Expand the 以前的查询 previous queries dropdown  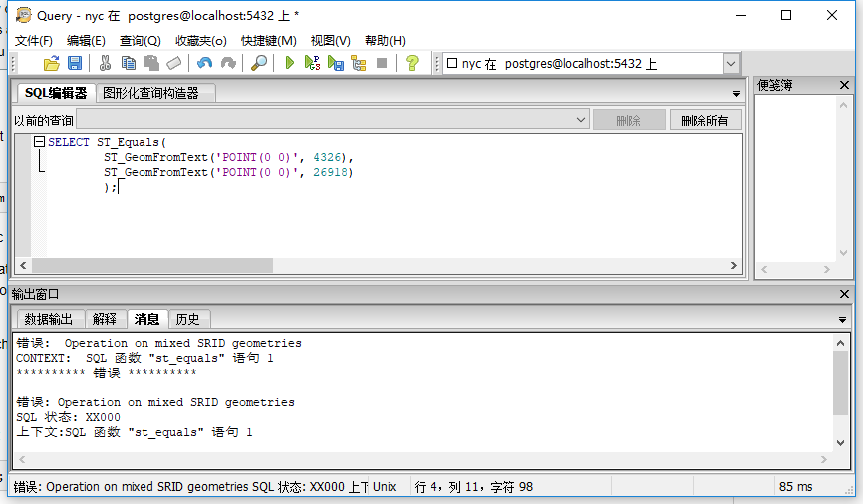[581, 120]
